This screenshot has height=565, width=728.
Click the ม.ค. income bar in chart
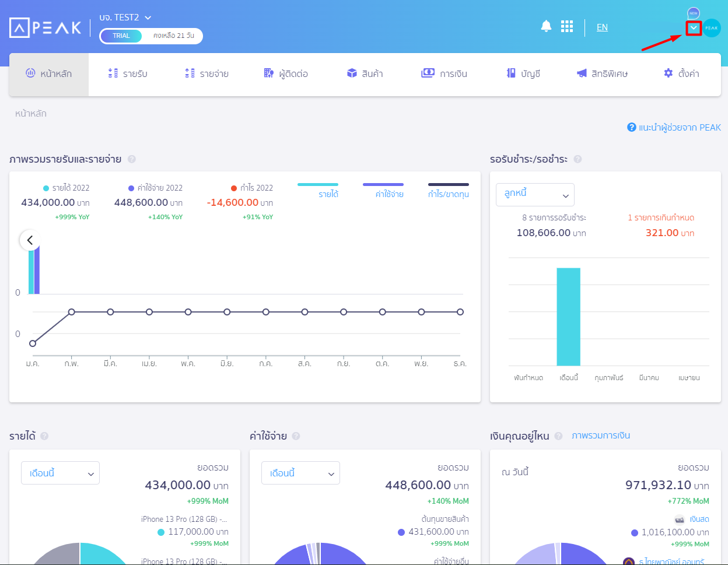click(x=32, y=272)
